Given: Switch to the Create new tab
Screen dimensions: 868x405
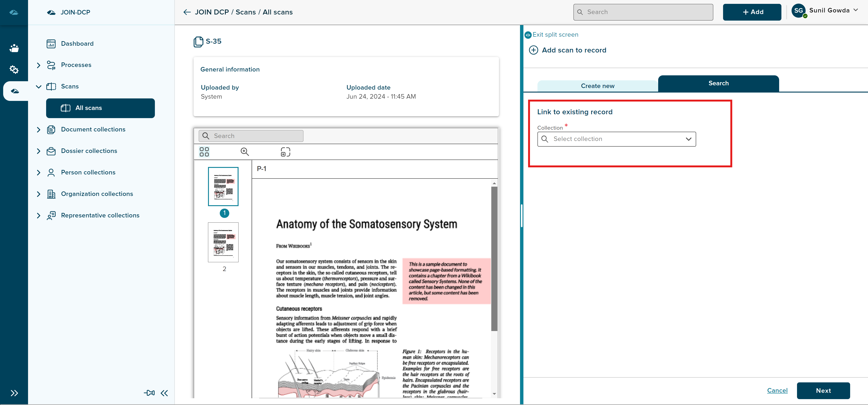Looking at the screenshot, I should click(597, 86).
